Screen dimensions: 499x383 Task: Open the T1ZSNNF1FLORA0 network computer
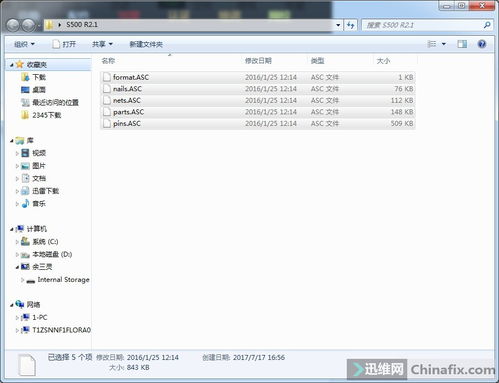coord(61,330)
